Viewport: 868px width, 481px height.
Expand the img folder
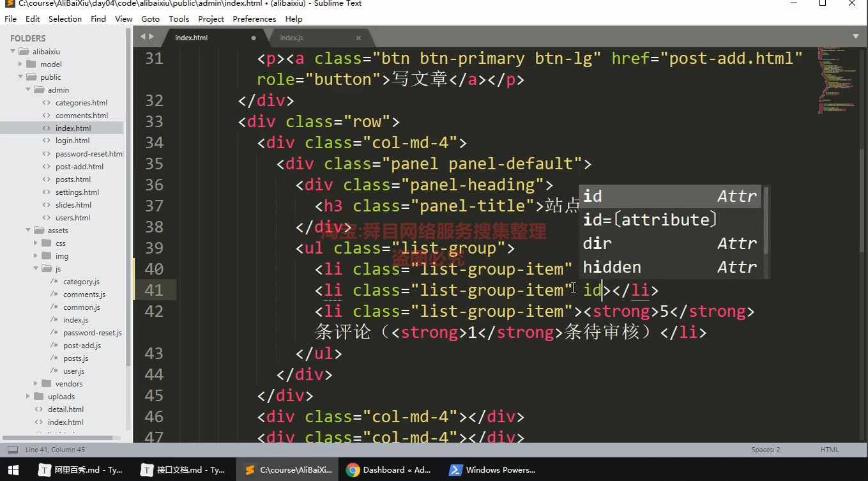point(36,256)
